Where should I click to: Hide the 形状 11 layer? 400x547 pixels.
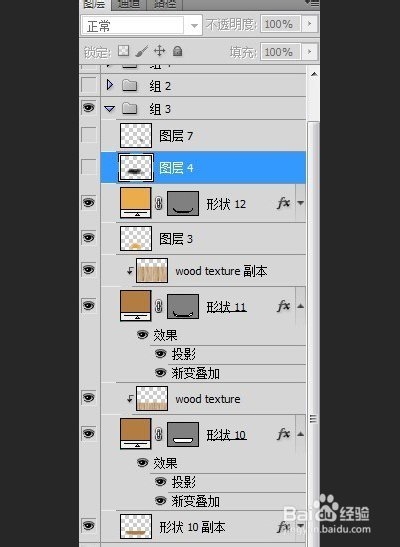pyautogui.click(x=89, y=306)
